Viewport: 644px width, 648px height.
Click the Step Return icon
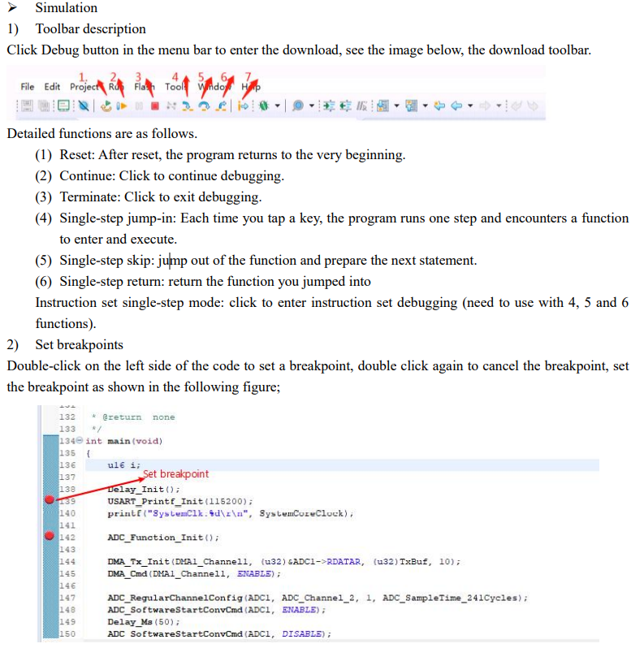click(222, 106)
